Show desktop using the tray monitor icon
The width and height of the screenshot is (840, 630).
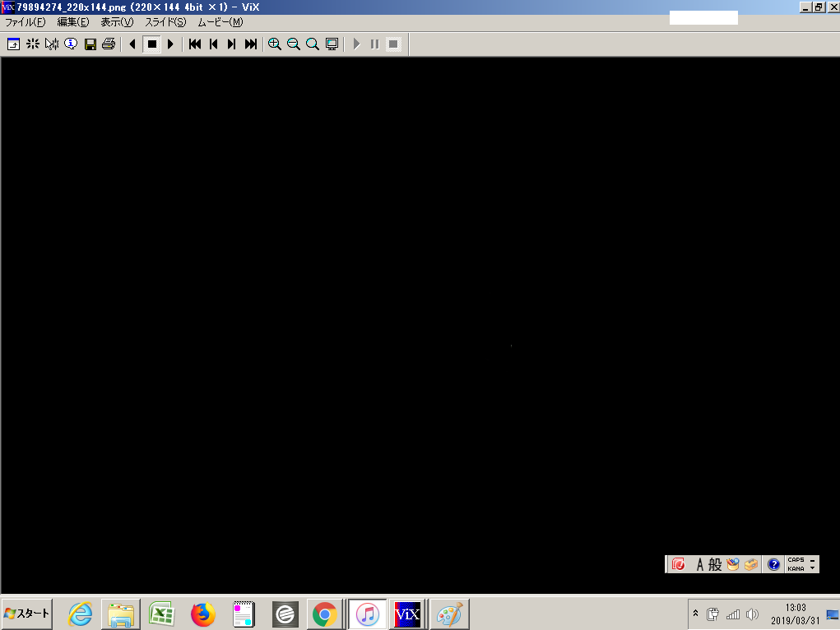[x=833, y=614]
